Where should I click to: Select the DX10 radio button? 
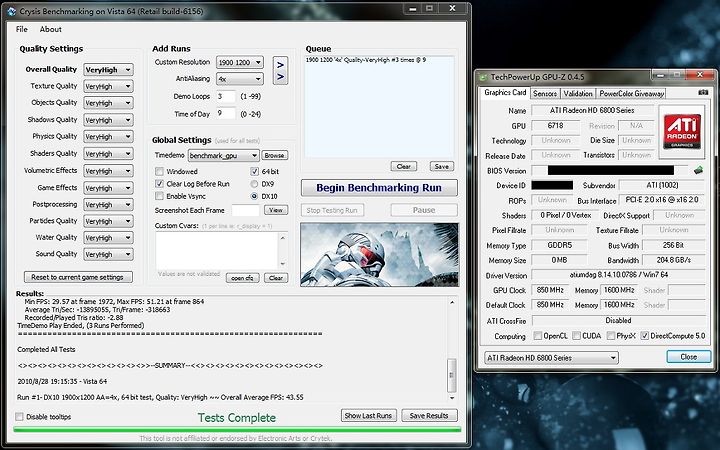(x=254, y=196)
